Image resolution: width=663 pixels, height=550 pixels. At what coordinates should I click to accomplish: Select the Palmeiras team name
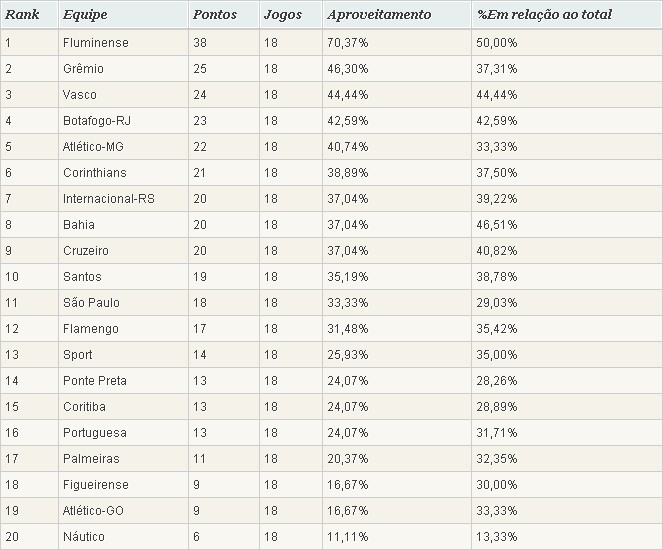pyautogui.click(x=91, y=459)
